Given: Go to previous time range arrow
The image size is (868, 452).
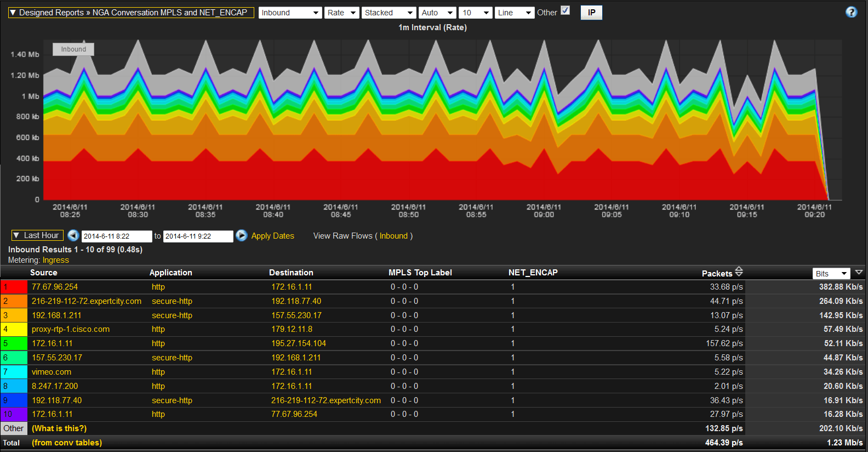Looking at the screenshot, I should [x=73, y=235].
